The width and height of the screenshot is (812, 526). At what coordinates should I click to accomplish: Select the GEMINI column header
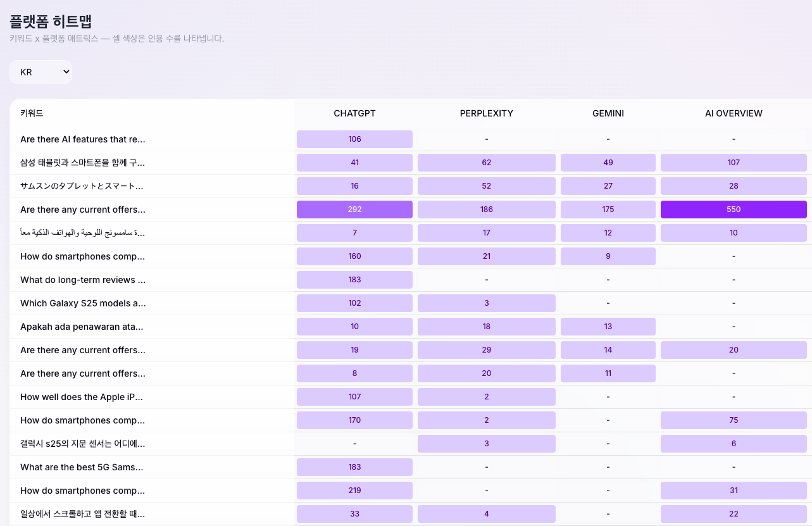608,113
